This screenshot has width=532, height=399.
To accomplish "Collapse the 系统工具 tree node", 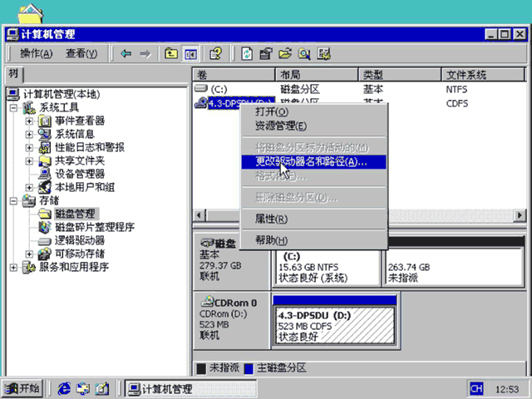I will click(13, 108).
